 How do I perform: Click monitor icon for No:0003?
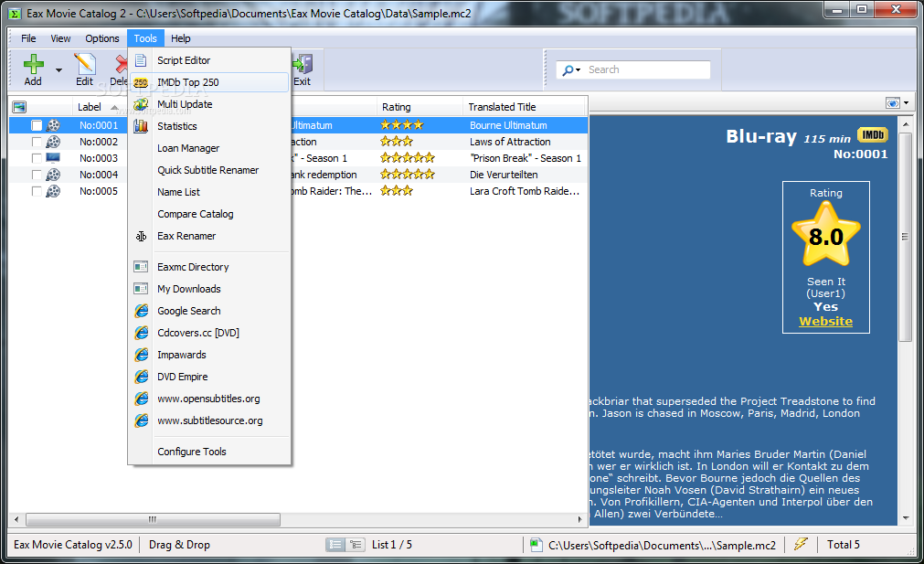pyautogui.click(x=53, y=158)
